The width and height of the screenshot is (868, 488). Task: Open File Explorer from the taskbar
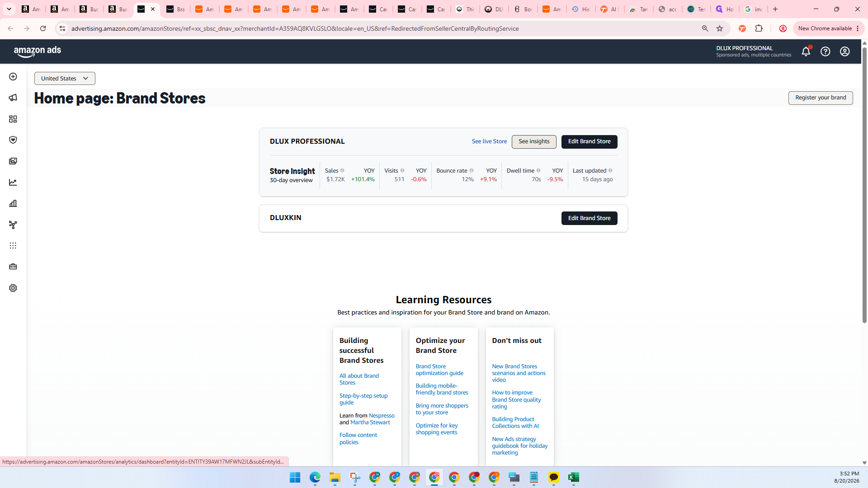pyautogui.click(x=335, y=478)
